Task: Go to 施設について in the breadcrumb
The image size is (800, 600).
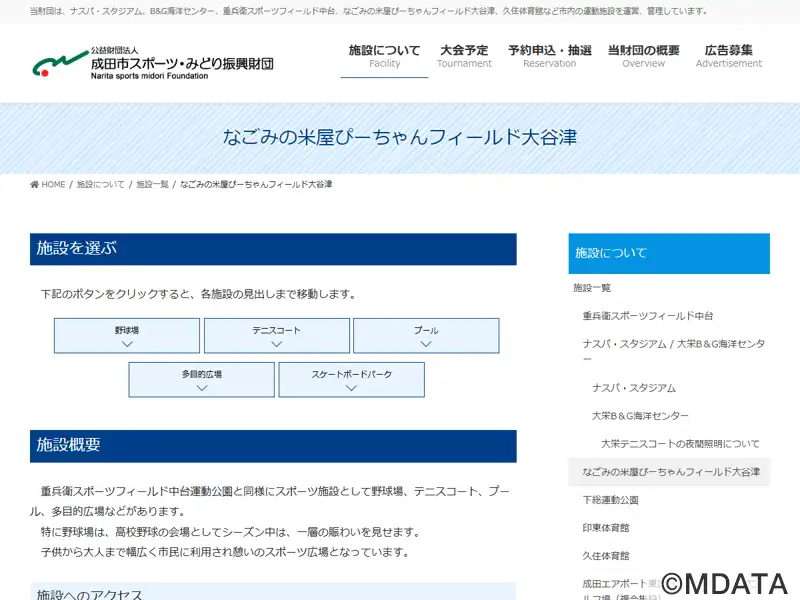Action: [101, 184]
